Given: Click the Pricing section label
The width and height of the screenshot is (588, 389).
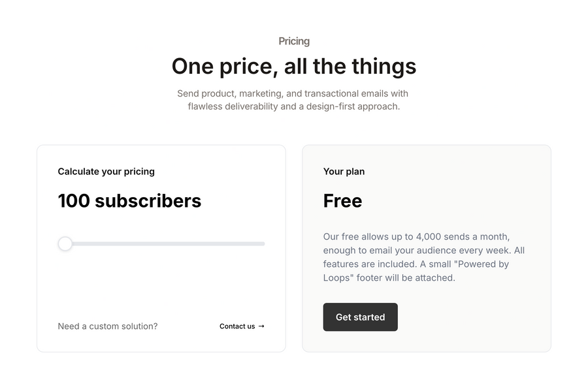Looking at the screenshot, I should coord(293,40).
